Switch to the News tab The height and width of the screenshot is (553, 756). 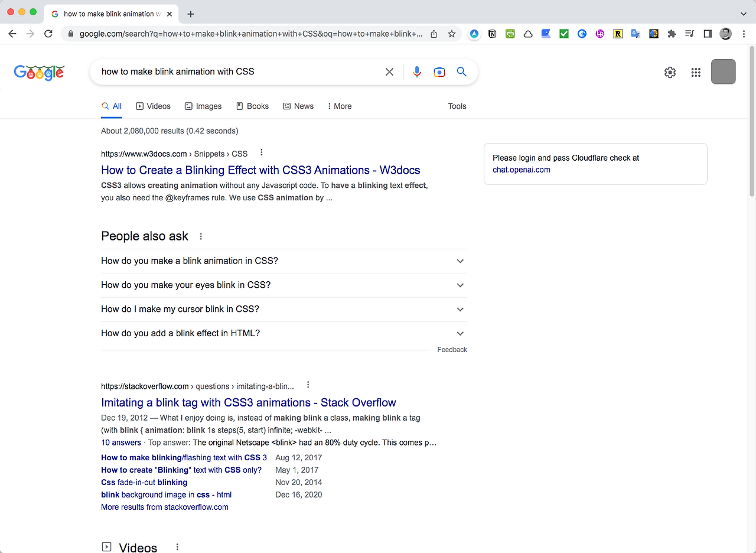[298, 106]
